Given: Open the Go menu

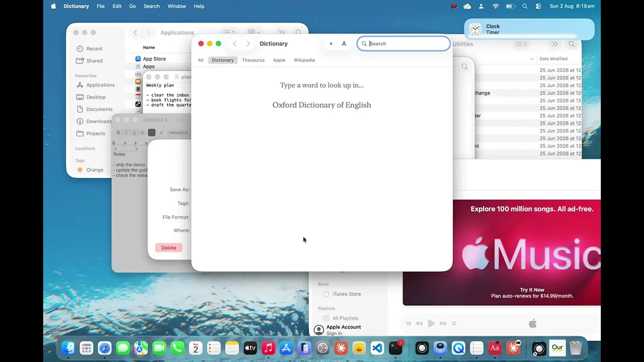Looking at the screenshot, I should [132, 6].
